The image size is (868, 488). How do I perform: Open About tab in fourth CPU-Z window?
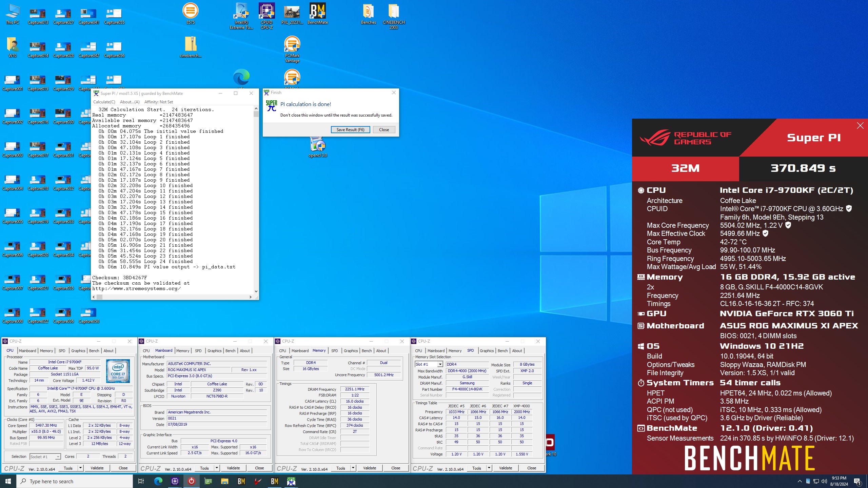click(x=517, y=351)
